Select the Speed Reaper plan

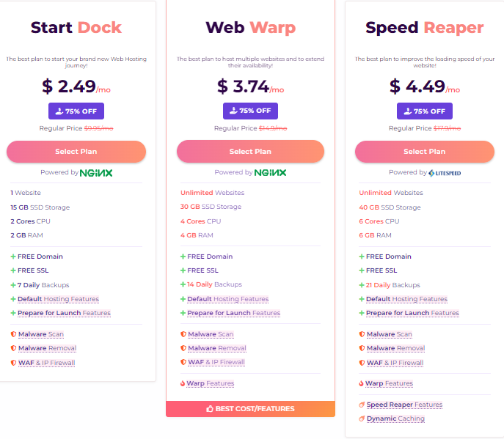[x=425, y=152]
